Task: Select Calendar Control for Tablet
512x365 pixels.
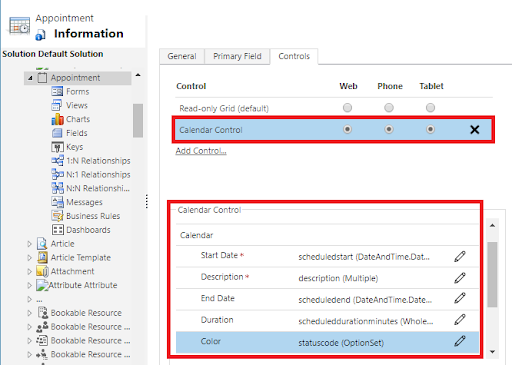Action: pyautogui.click(x=430, y=129)
